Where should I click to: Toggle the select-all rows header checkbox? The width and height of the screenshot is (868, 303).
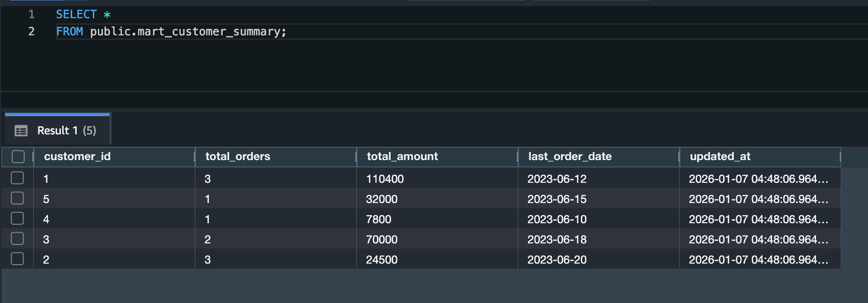[18, 157]
